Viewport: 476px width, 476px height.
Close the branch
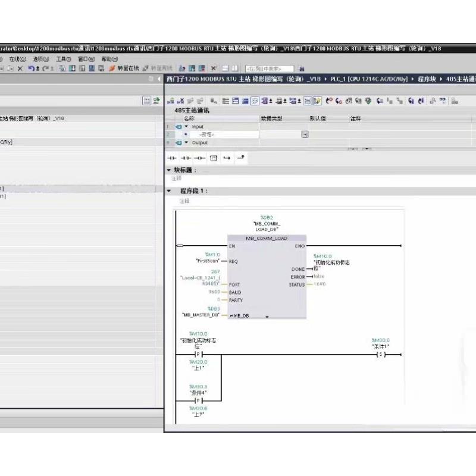point(241,157)
